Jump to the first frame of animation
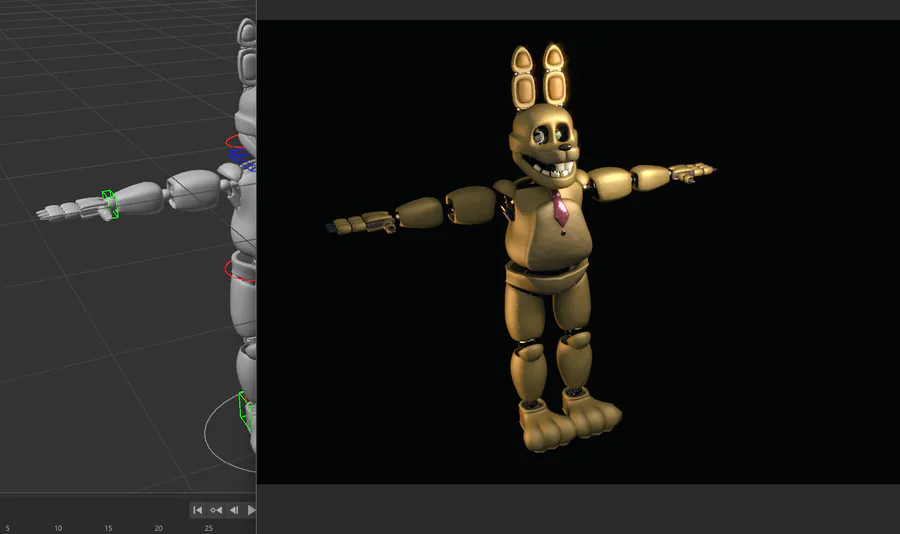The height and width of the screenshot is (534, 900). point(197,510)
